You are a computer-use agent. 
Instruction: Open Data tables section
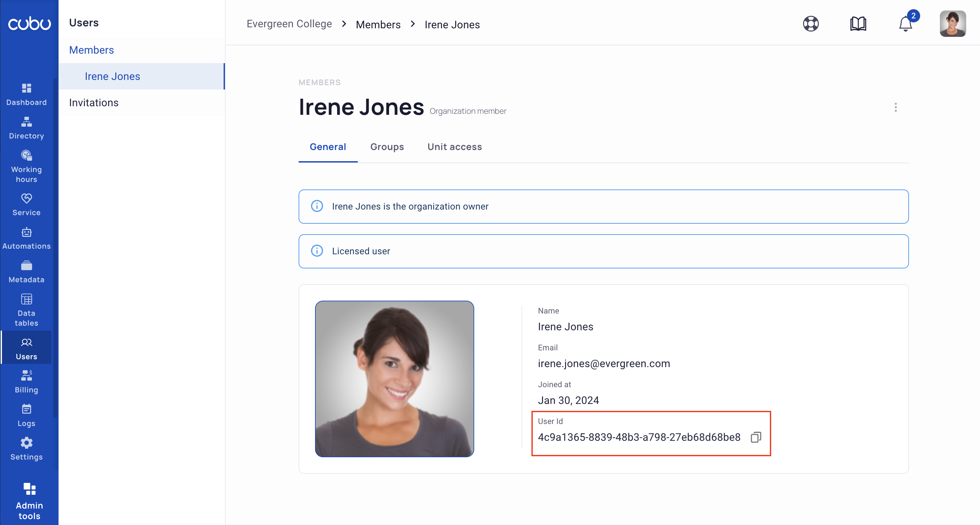(x=26, y=310)
